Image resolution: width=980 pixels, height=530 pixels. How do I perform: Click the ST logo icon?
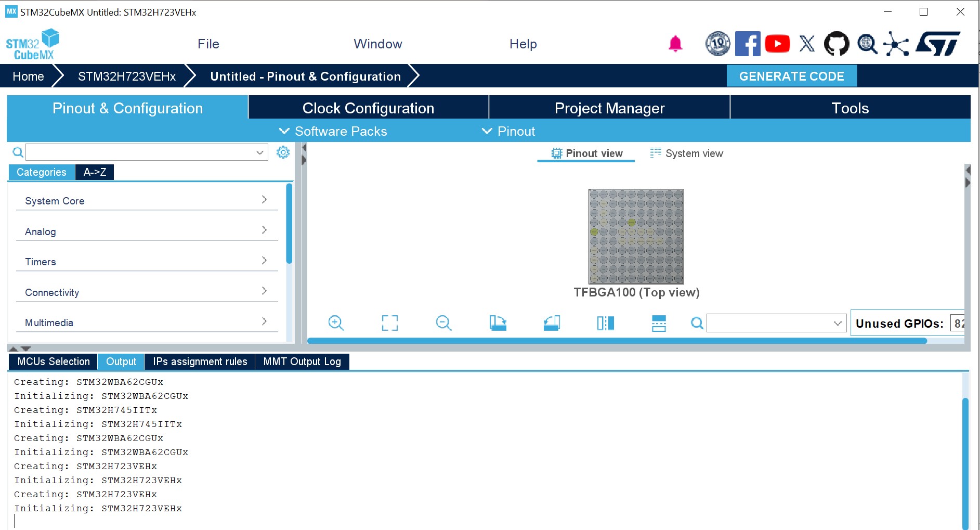click(938, 44)
